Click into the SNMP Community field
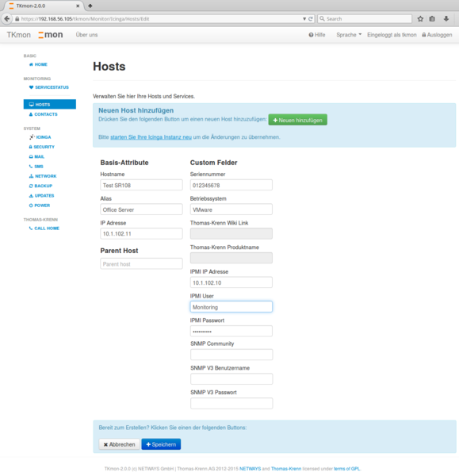Image resolution: width=459 pixels, height=476 pixels. pos(231,355)
